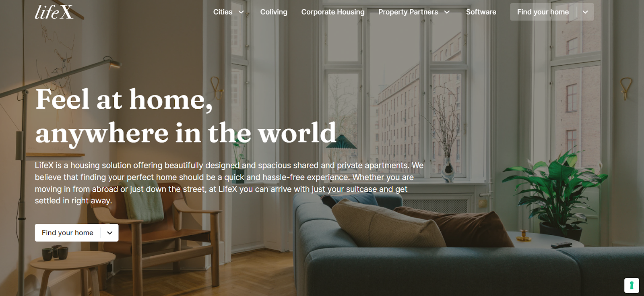Click the LifeX housing solution description paragraph

[229, 183]
